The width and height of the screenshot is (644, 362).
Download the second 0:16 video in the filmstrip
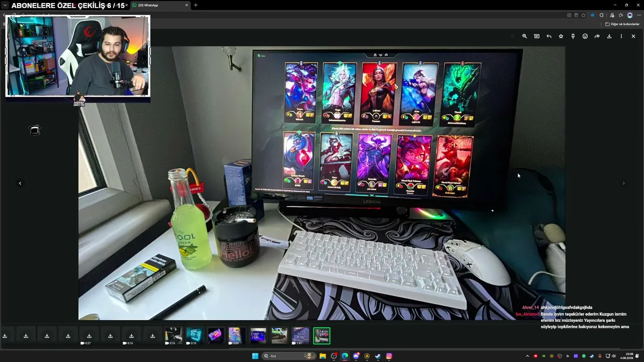click(x=174, y=336)
